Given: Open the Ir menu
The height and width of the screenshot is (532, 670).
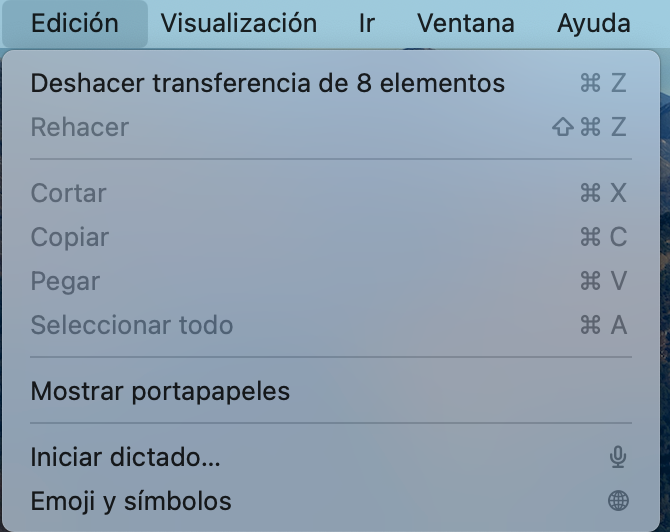Looking at the screenshot, I should pos(367,23).
